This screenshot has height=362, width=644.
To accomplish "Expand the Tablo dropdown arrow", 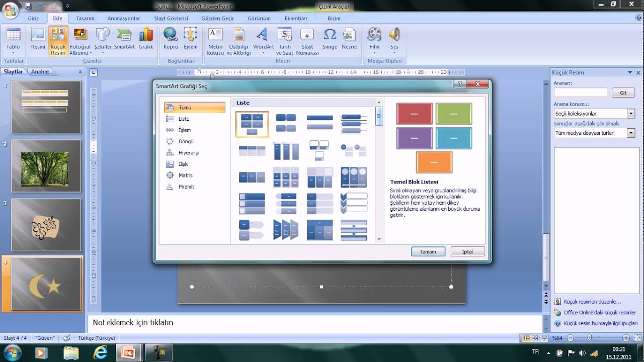I will click(x=13, y=53).
